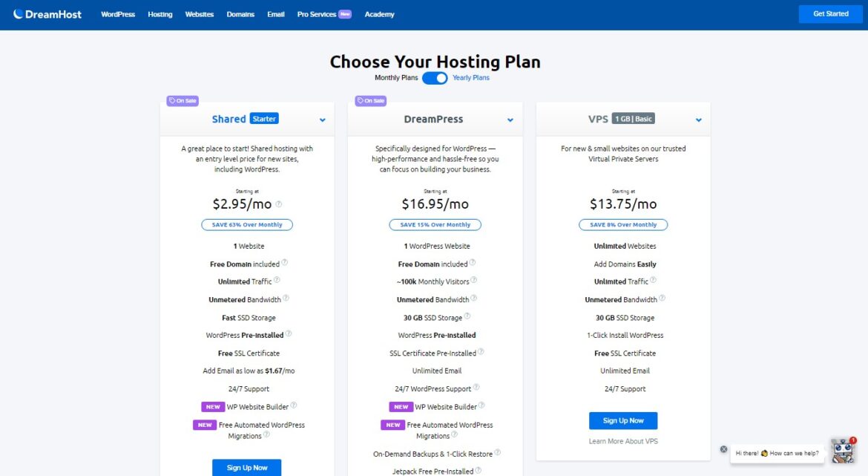Click the 'Fast SSD Storage' feature text

(x=249, y=318)
